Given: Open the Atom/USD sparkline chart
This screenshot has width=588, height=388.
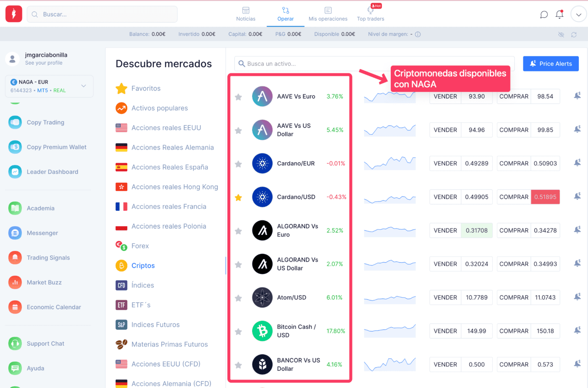Looking at the screenshot, I should (x=389, y=299).
